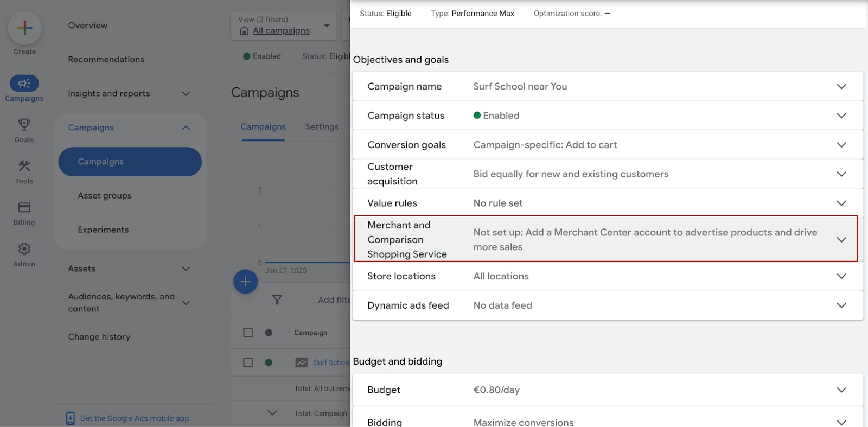The height and width of the screenshot is (427, 868).
Task: Click the filter funnel icon
Action: (x=277, y=300)
